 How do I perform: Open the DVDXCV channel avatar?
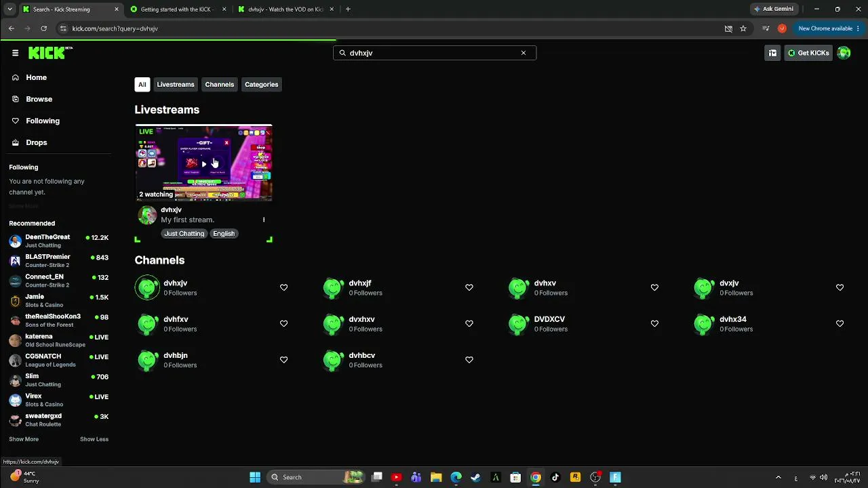click(519, 324)
